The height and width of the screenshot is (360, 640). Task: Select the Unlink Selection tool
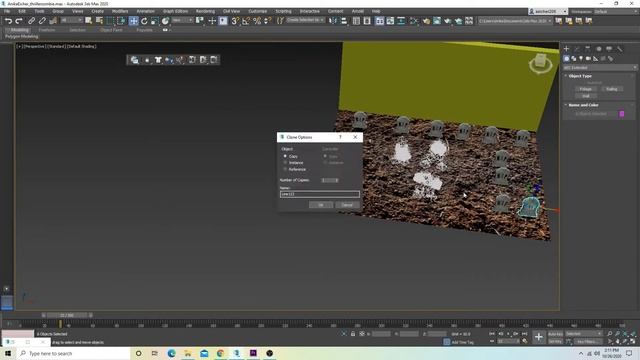(x=42, y=21)
